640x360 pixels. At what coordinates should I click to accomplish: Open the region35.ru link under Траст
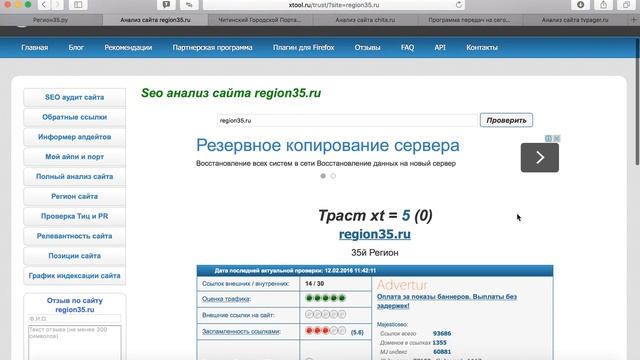point(375,234)
